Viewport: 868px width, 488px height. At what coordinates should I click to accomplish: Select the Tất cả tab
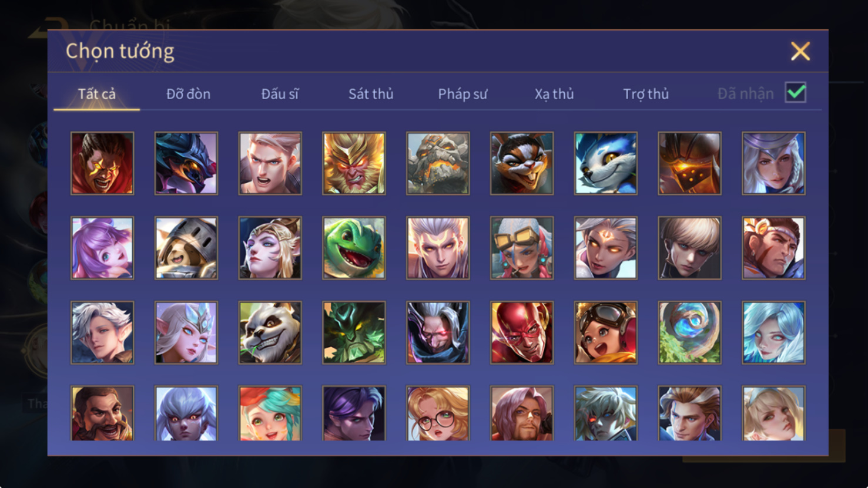(97, 94)
